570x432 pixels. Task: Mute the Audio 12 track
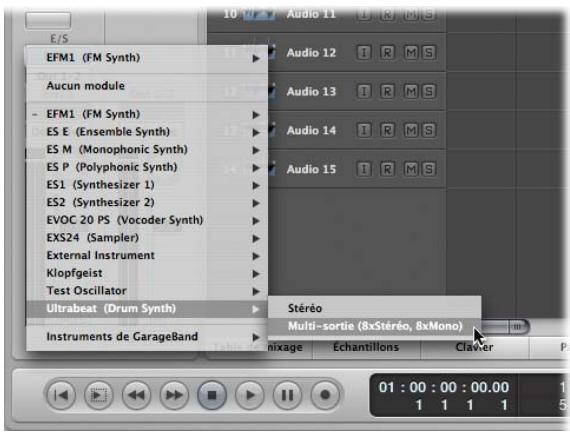411,53
